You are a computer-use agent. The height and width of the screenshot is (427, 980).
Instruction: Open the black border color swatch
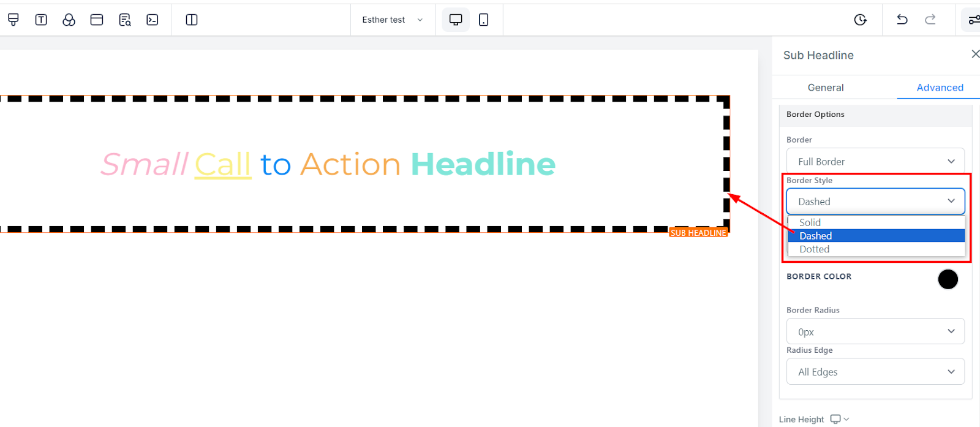[x=948, y=279]
